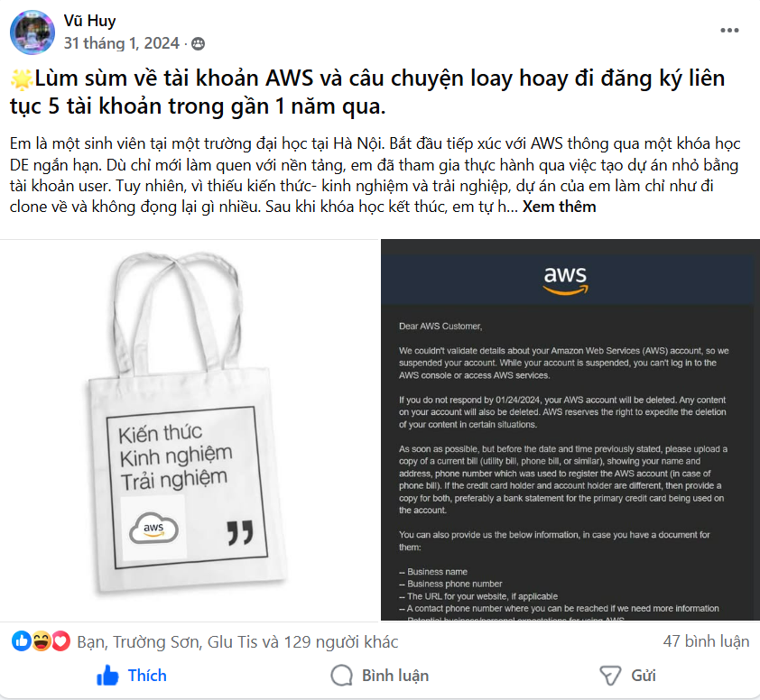Click the star emoji in the post title
The image size is (760, 700).
pyautogui.click(x=22, y=79)
